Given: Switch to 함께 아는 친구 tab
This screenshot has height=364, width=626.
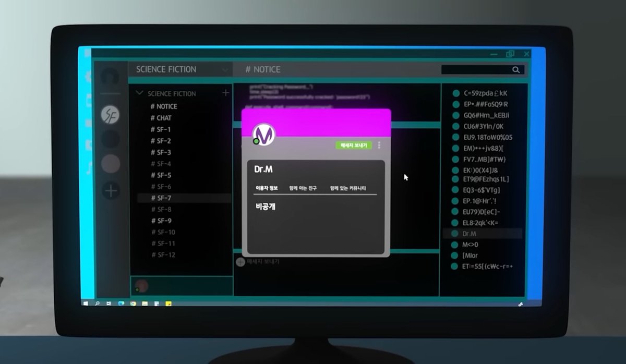Looking at the screenshot, I should [x=303, y=188].
